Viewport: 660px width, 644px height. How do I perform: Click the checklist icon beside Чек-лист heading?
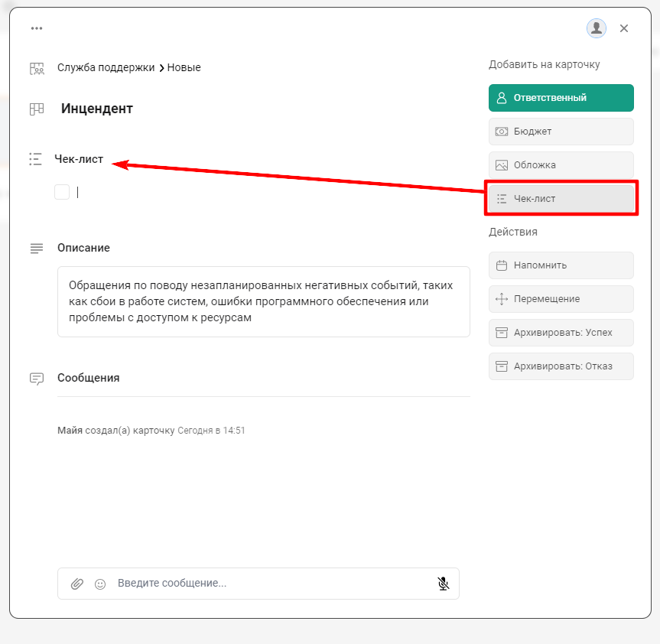coord(35,159)
